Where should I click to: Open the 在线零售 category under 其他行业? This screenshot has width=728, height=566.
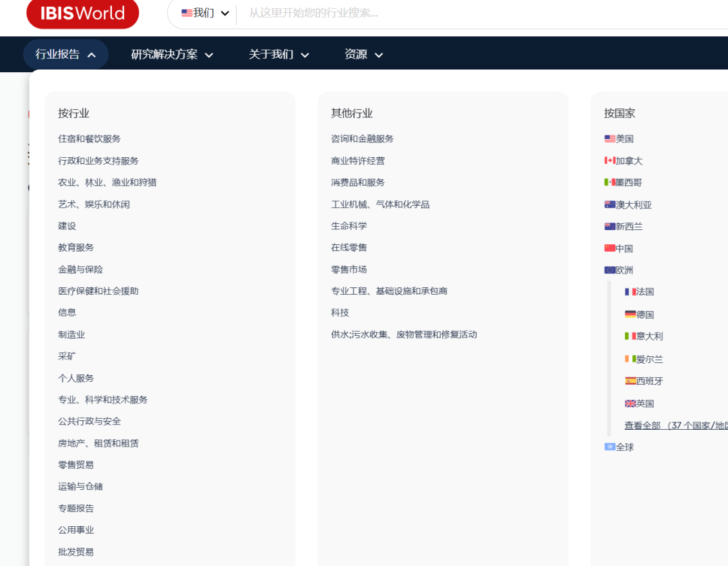tap(348, 247)
